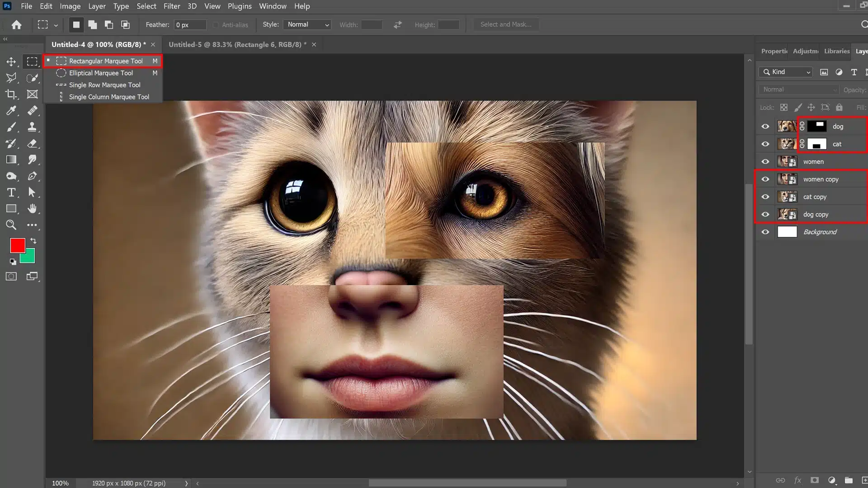The width and height of the screenshot is (868, 488).
Task: Select the Crop tool
Action: [x=11, y=94]
